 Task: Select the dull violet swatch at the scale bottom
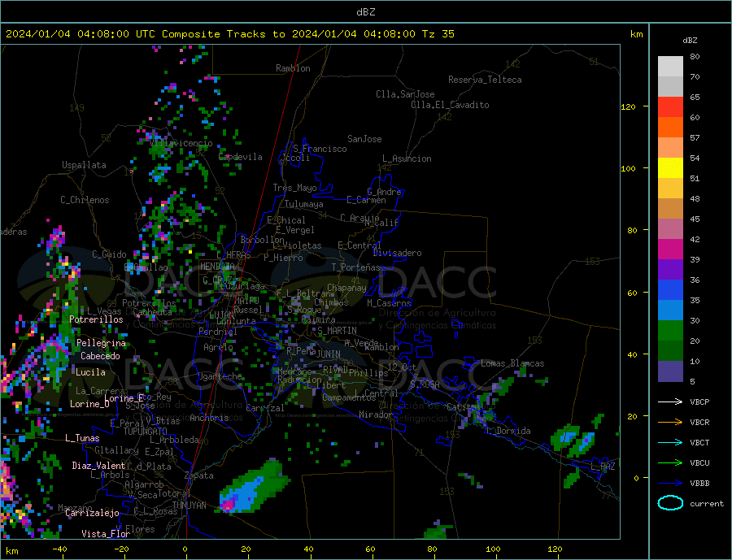(670, 371)
